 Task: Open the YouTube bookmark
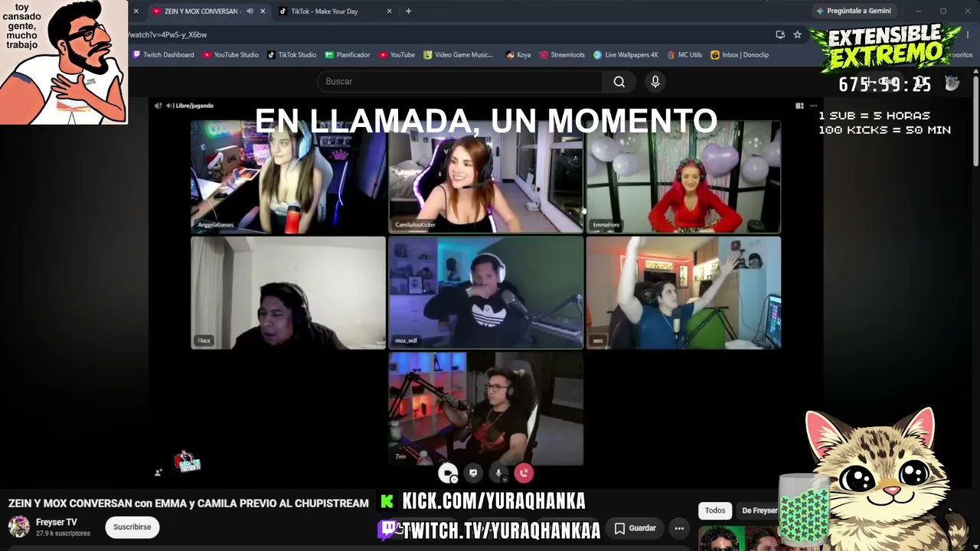tap(397, 55)
